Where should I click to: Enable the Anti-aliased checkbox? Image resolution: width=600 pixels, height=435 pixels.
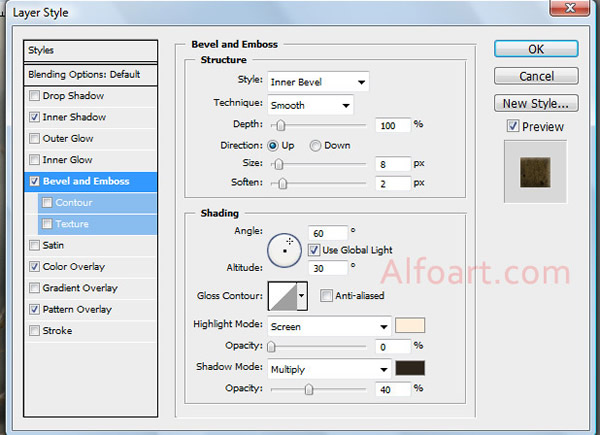point(326,296)
